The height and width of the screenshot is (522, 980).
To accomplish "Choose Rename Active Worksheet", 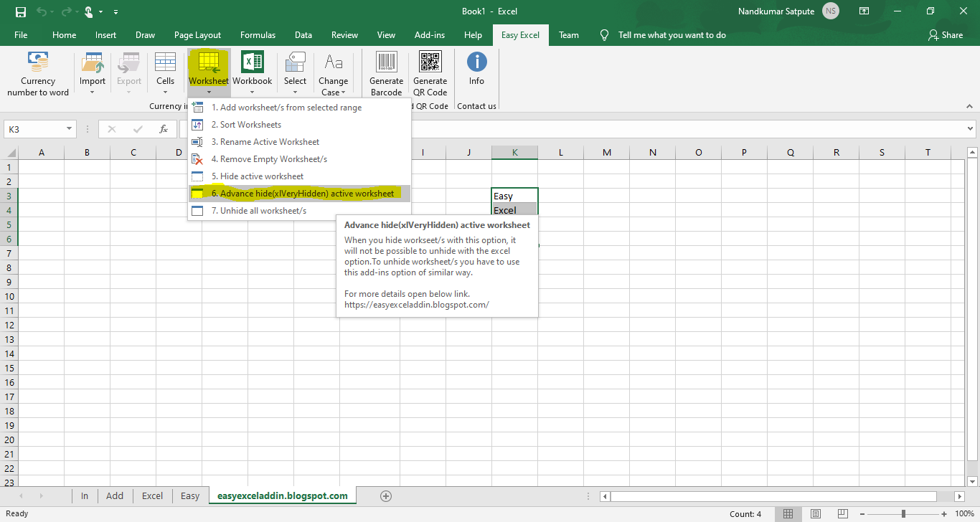I will coord(299,142).
